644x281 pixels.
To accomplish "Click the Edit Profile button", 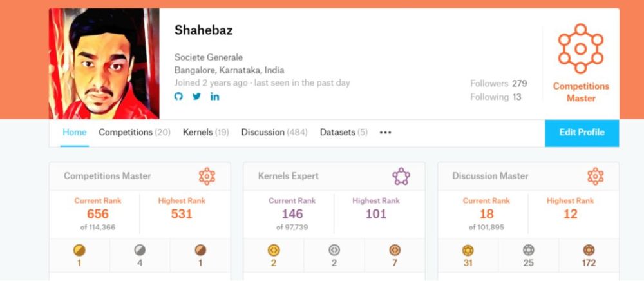I will coord(582,133).
